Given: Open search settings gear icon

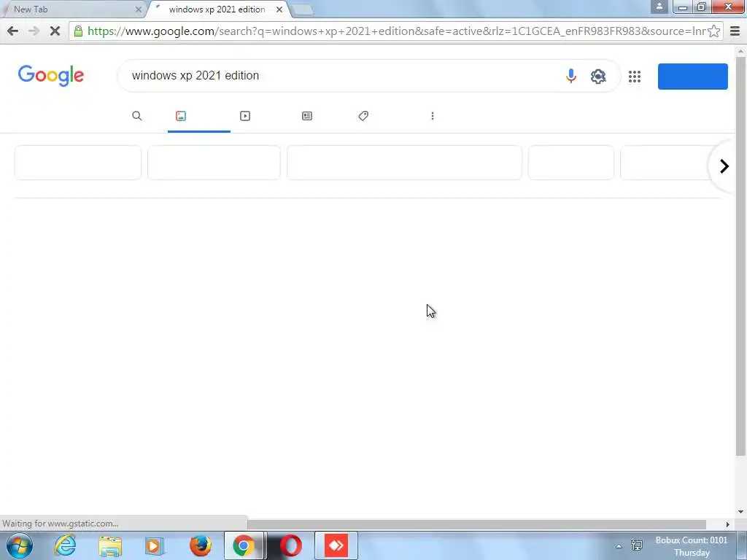Looking at the screenshot, I should [x=598, y=76].
